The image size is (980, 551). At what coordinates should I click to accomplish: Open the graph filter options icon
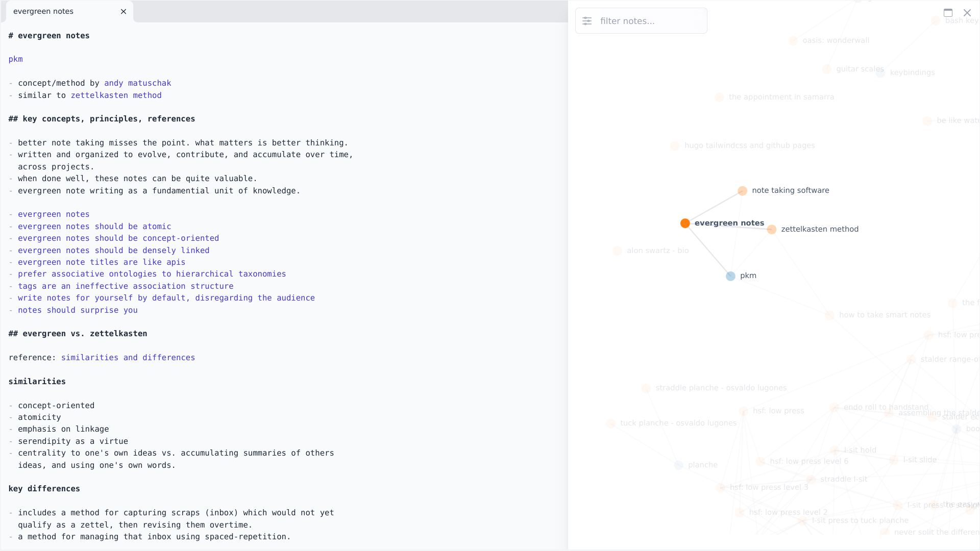pyautogui.click(x=586, y=21)
